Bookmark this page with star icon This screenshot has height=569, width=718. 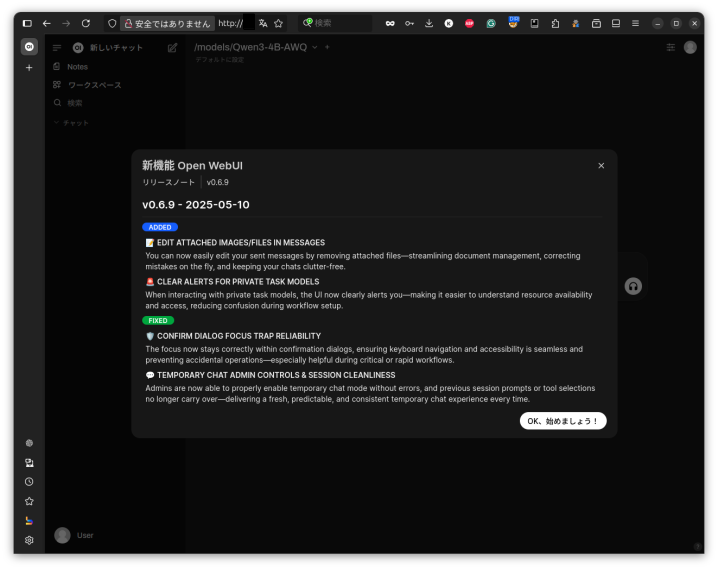click(x=278, y=23)
